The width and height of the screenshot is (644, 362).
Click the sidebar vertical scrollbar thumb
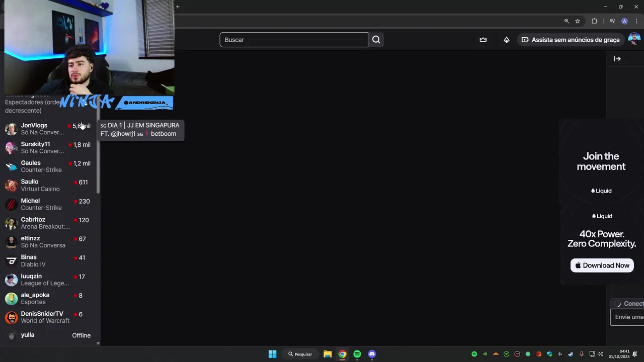click(x=98, y=145)
